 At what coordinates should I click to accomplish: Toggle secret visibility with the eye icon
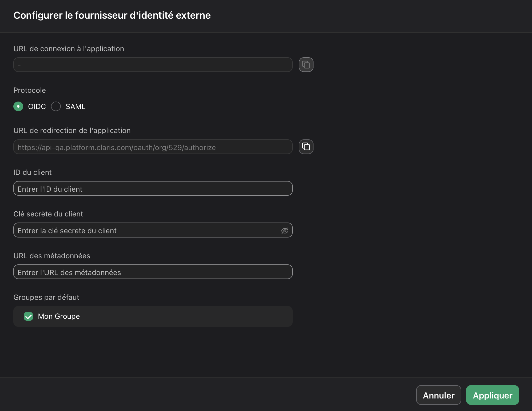[x=285, y=231]
